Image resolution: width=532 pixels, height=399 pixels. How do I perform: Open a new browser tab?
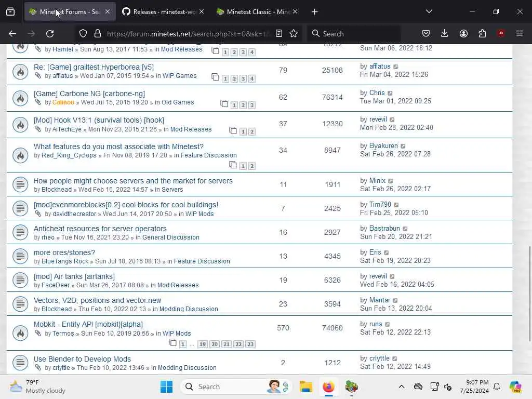pyautogui.click(x=314, y=12)
